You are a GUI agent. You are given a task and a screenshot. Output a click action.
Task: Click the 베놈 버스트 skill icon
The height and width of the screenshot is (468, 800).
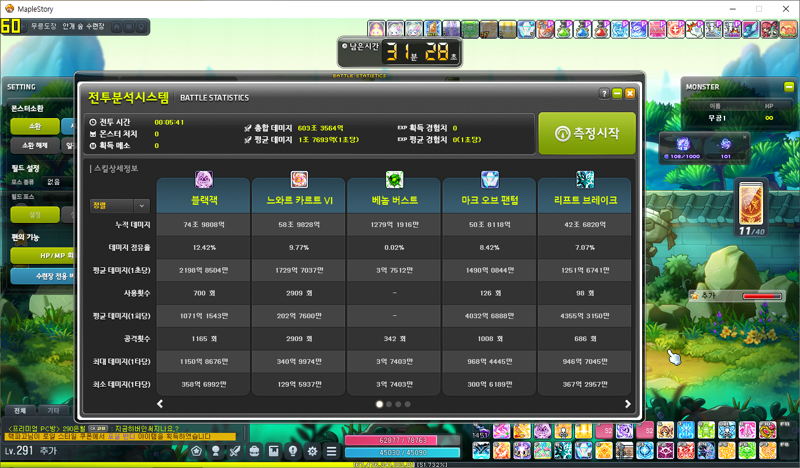pos(394,180)
